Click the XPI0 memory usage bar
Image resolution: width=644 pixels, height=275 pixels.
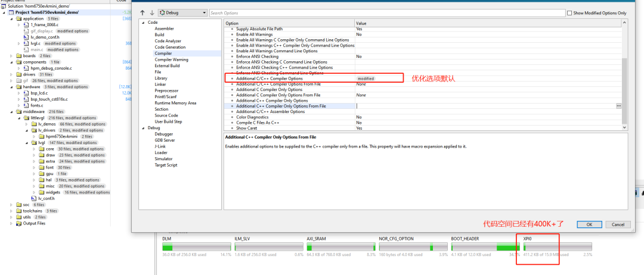pyautogui.click(x=558, y=246)
